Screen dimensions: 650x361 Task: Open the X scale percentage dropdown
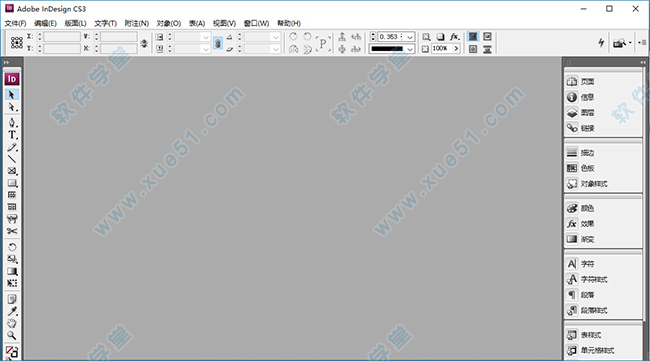[206, 37]
